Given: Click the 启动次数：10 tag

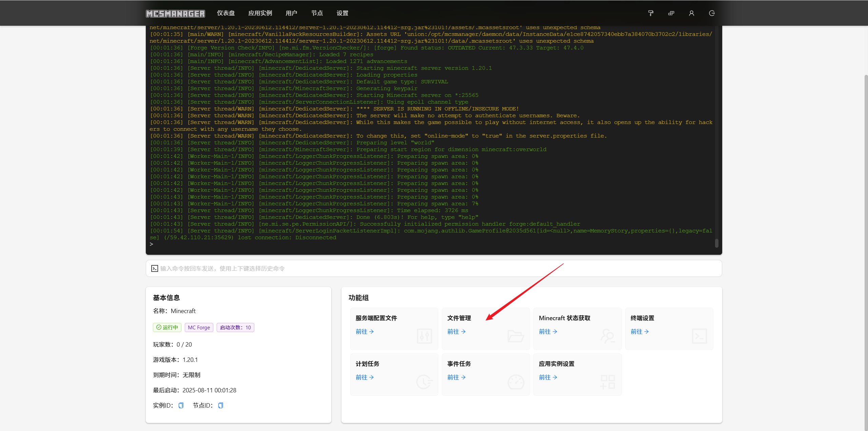Looking at the screenshot, I should pos(235,327).
